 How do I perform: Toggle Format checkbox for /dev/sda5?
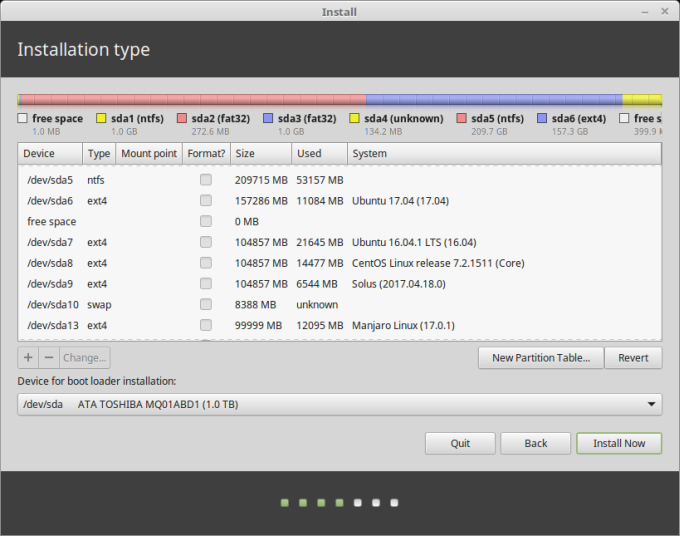(x=206, y=180)
